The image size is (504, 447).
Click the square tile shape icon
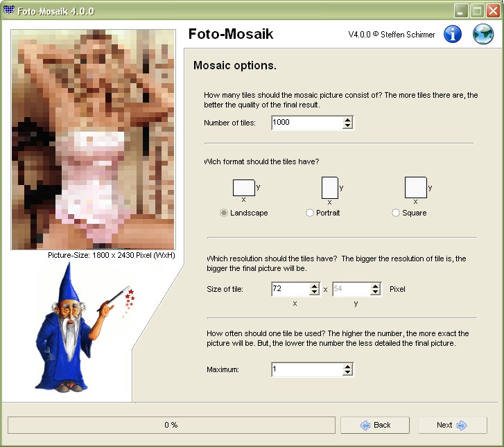pyautogui.click(x=415, y=187)
